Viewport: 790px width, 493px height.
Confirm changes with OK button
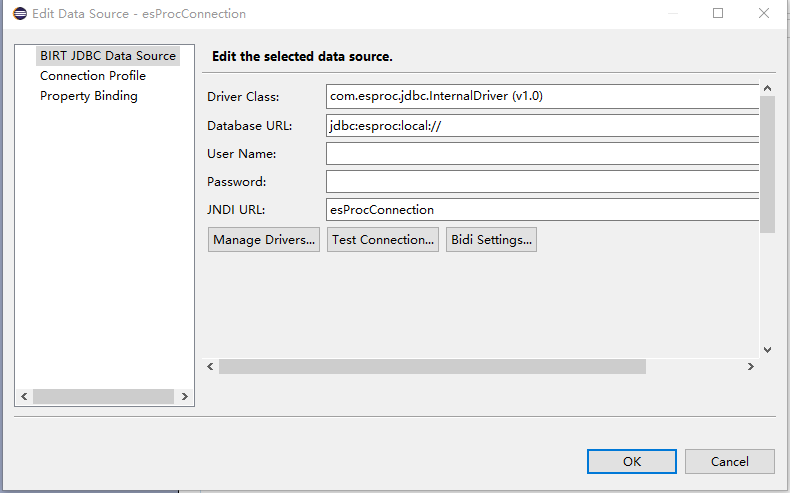pos(631,461)
